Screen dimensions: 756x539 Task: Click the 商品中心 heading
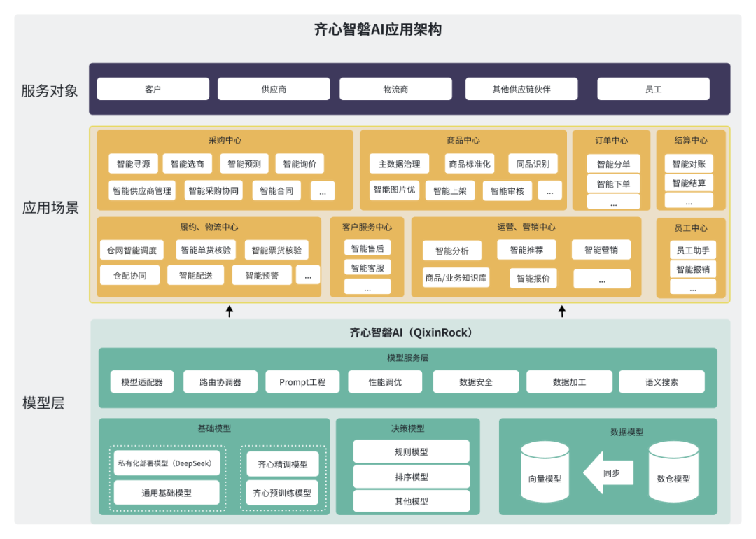pyautogui.click(x=463, y=140)
